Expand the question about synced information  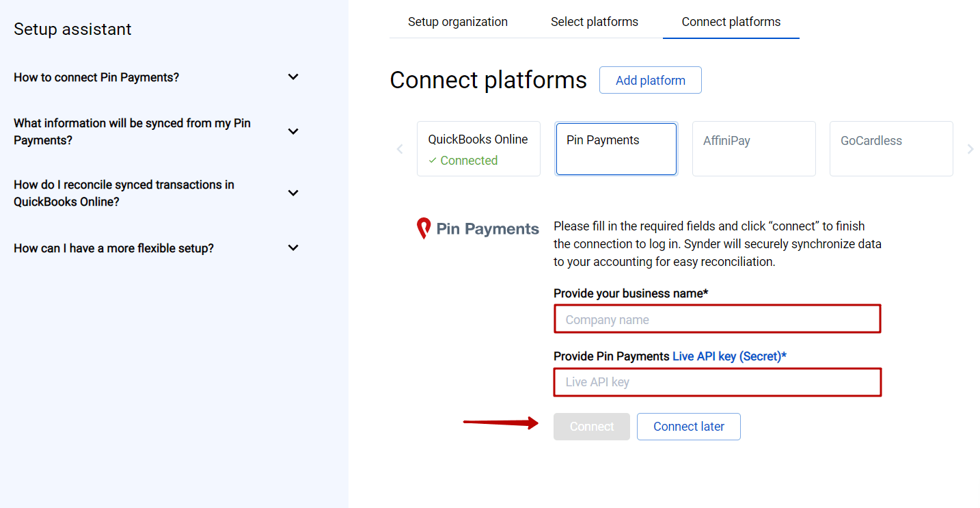[292, 131]
